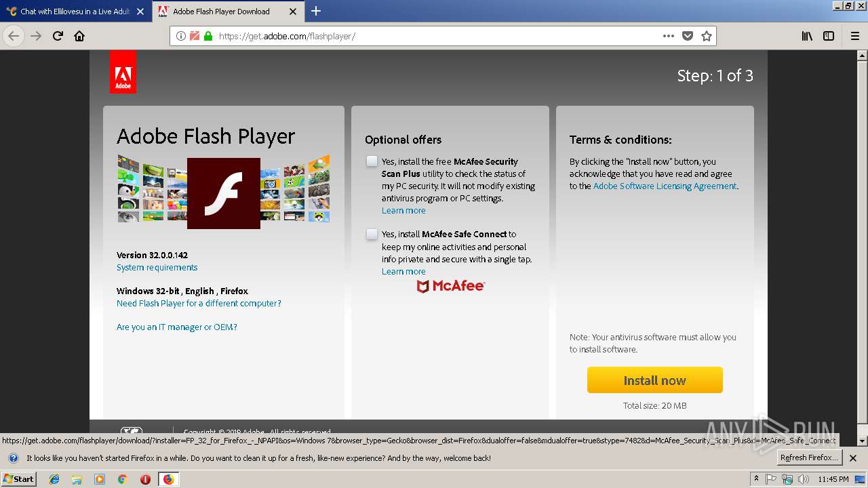The height and width of the screenshot is (488, 868).
Task: Open Need Flash Player for a different computer link
Action: [199, 304]
